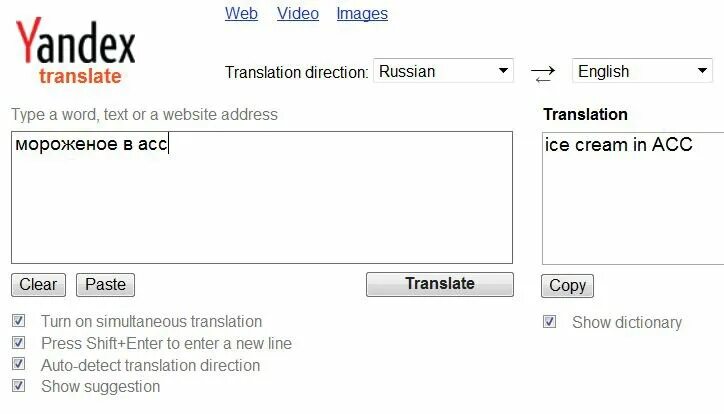724x414 pixels.
Task: Click the 'Show dictionary' label text
Action: [x=626, y=322]
